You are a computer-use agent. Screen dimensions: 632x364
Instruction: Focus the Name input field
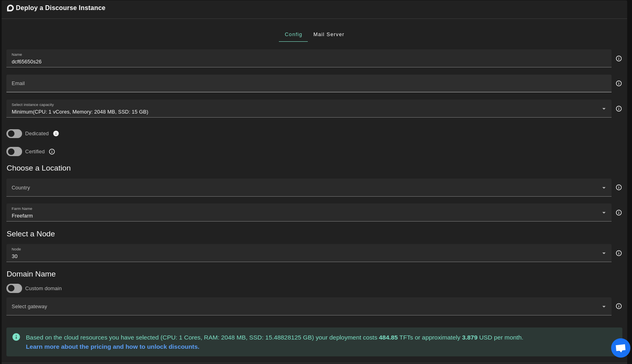pyautogui.click(x=309, y=59)
